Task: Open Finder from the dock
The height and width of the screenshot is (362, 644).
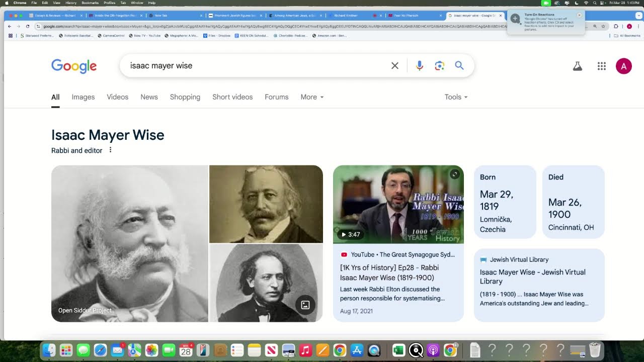Action: tap(49, 350)
